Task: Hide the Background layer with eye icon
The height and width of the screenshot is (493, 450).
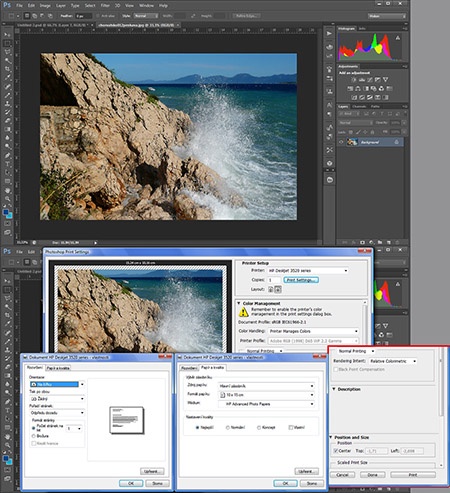Action: point(341,142)
